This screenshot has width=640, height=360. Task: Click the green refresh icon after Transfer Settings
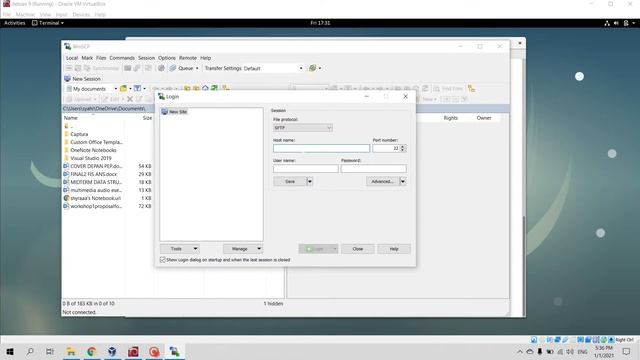pos(313,68)
